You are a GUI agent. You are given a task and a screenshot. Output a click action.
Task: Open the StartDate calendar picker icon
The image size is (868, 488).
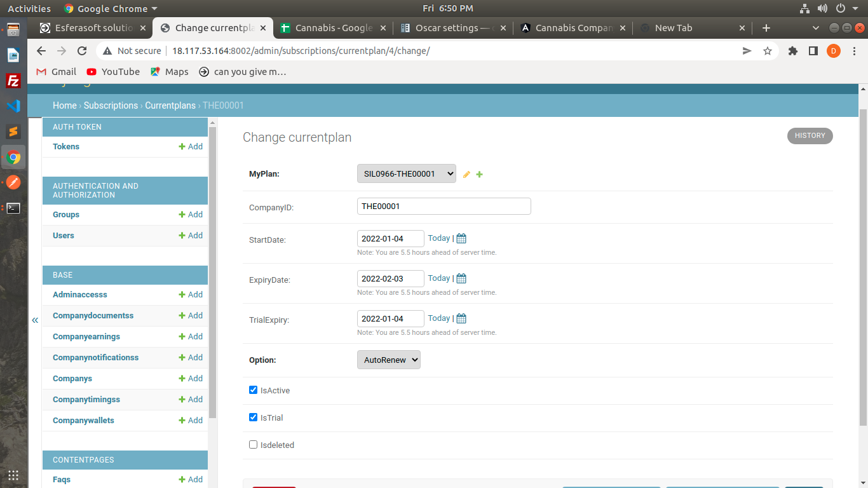[x=461, y=239]
